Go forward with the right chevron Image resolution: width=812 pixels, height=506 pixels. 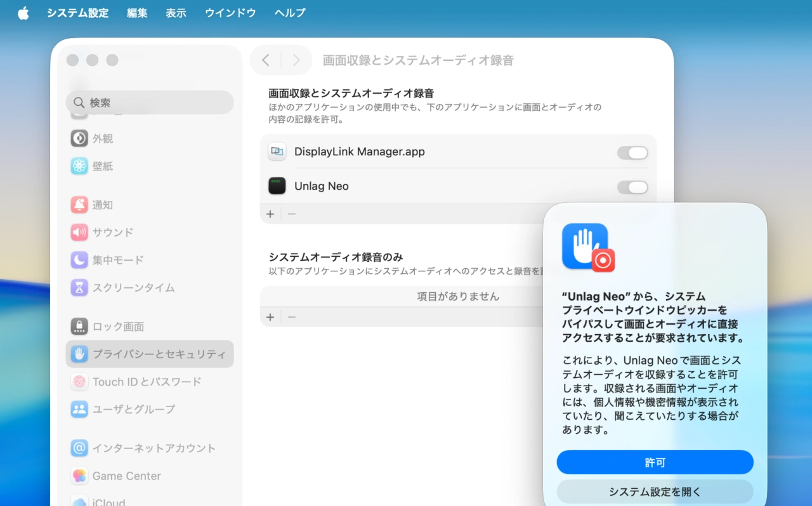(296, 60)
